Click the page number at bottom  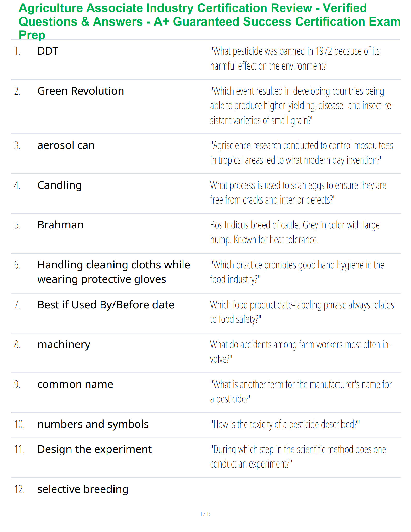tap(205, 514)
